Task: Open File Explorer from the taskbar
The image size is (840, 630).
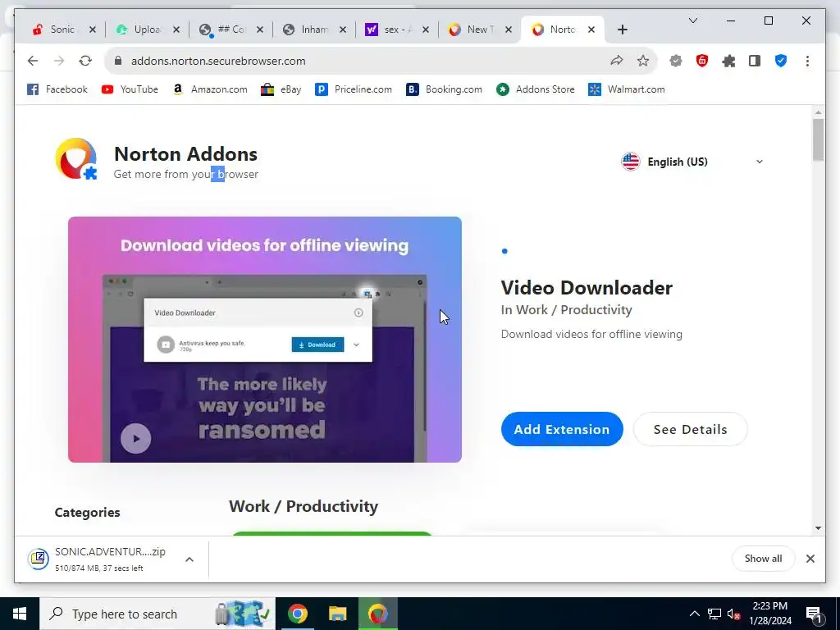Action: coord(337,614)
